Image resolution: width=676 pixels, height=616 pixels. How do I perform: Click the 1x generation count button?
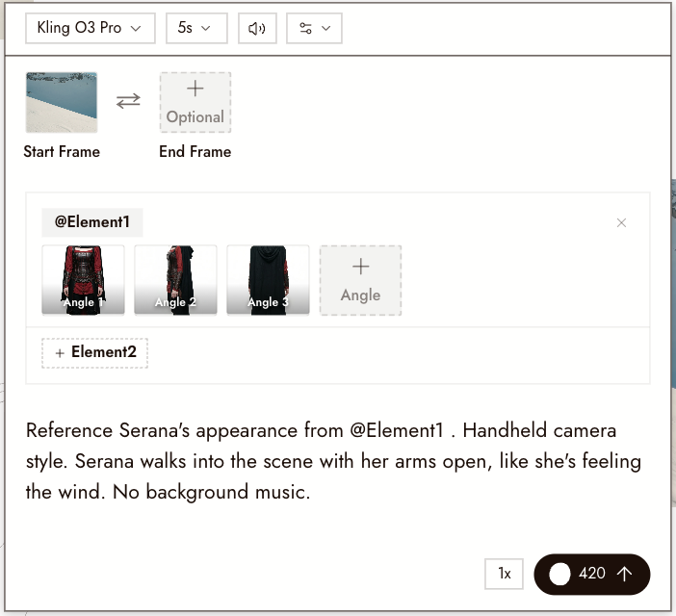(x=504, y=574)
